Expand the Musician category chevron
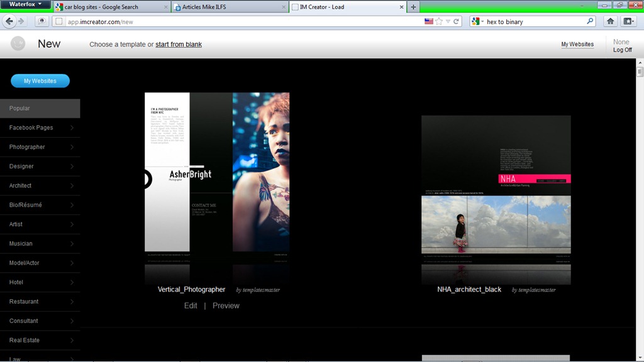 click(x=72, y=243)
